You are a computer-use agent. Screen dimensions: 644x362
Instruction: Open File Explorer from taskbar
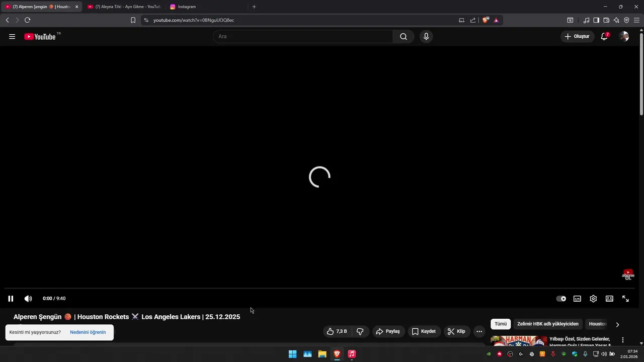click(x=322, y=354)
